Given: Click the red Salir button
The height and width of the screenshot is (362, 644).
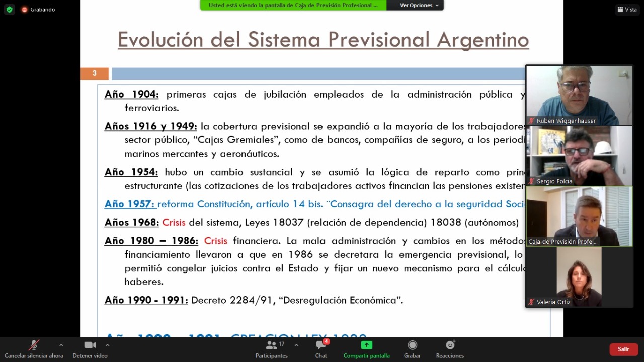Looking at the screenshot, I should pos(624,349).
